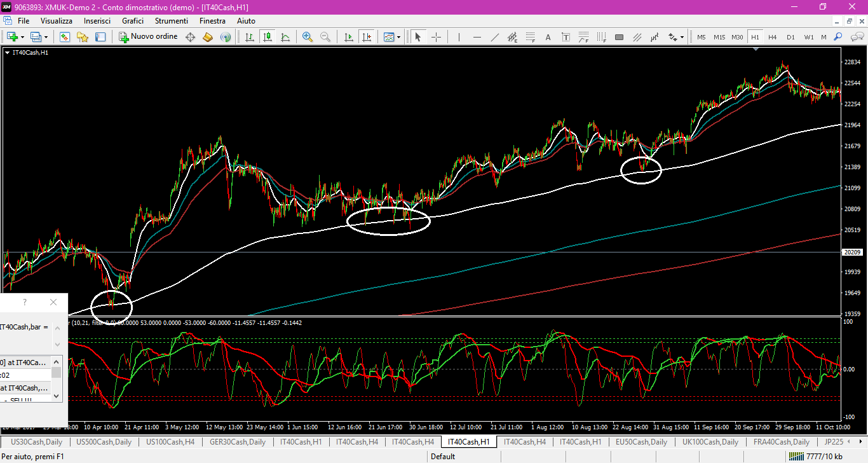Image resolution: width=868 pixels, height=463 pixels.
Task: Click the yellow options tag icon
Action: coord(208,37)
